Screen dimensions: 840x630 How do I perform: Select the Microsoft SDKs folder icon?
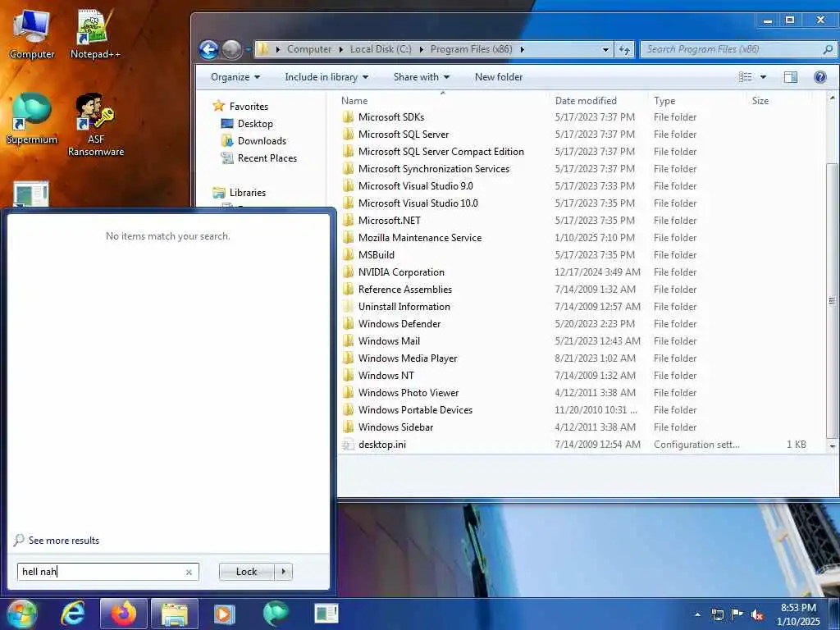click(348, 116)
